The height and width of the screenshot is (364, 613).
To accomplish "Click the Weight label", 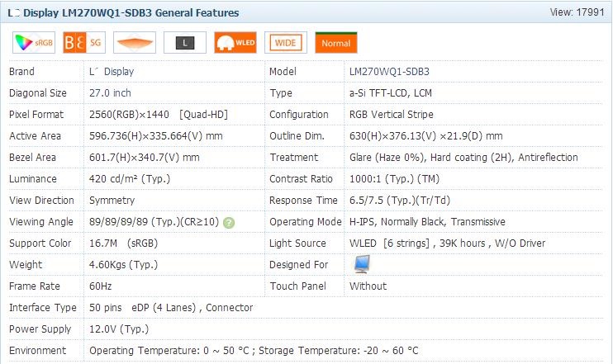I will (26, 265).
